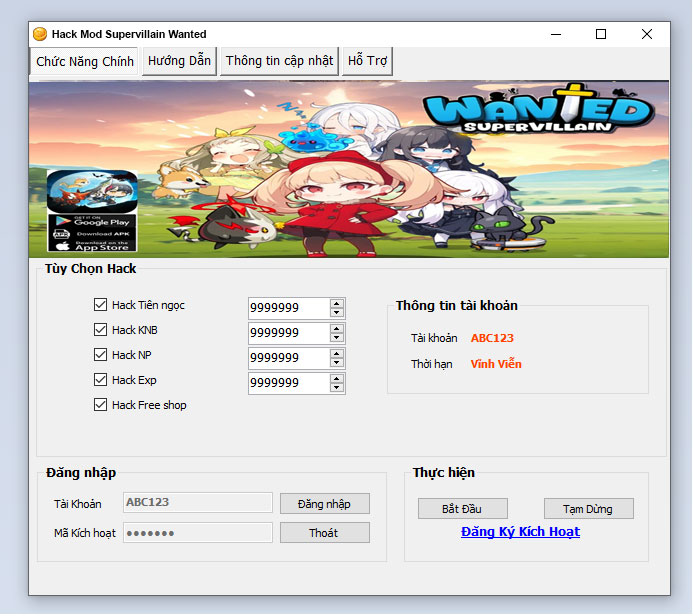Decrease the Tiên ngọc value with down arrow
This screenshot has height=616, width=693.
pos(337,312)
